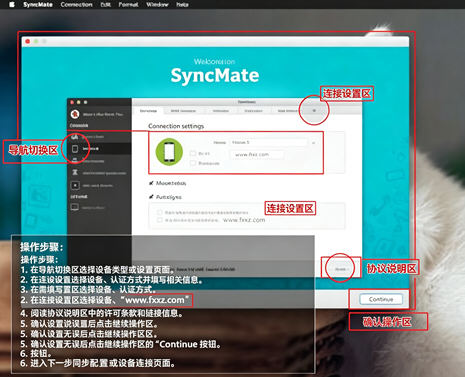The image size is (465, 377).
Task: Click the profile avatar icon atop the sidebar
Action: click(x=75, y=114)
